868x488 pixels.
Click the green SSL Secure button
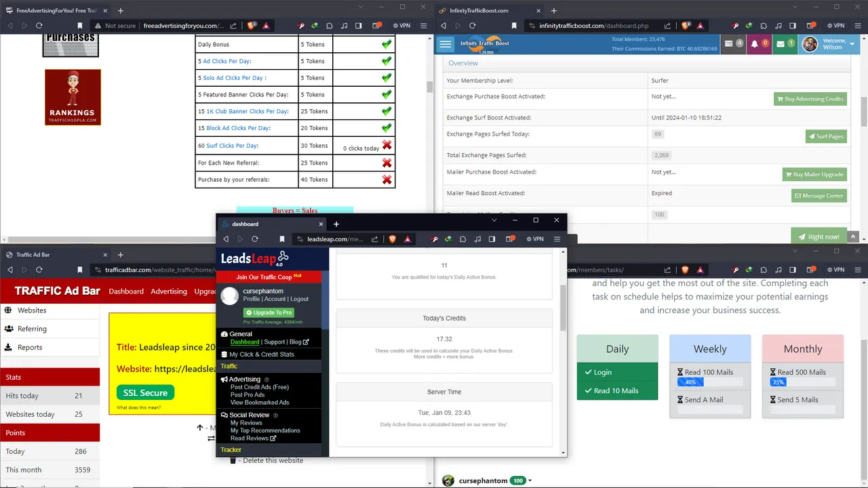tap(145, 392)
